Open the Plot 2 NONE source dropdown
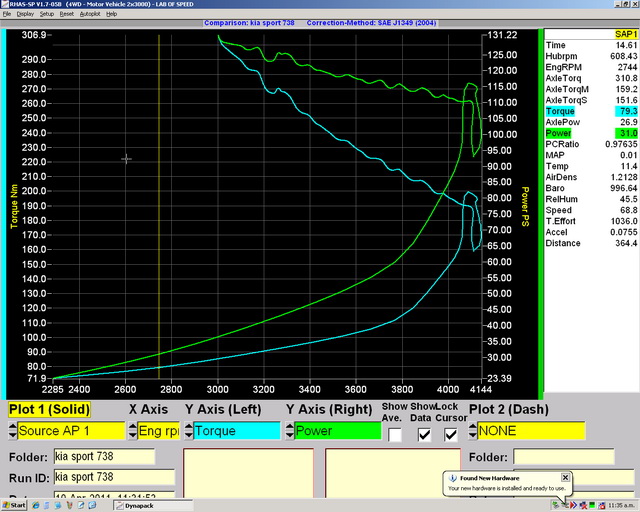 tap(530, 431)
